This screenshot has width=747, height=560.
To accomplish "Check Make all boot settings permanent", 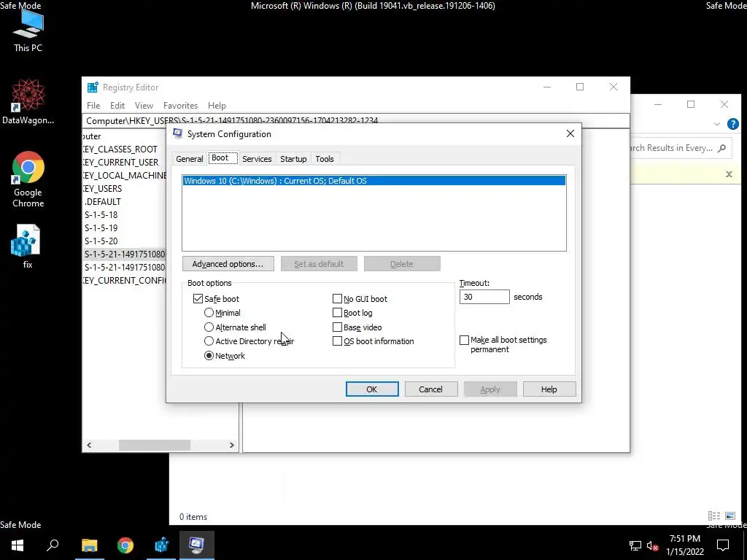I will 464,340.
